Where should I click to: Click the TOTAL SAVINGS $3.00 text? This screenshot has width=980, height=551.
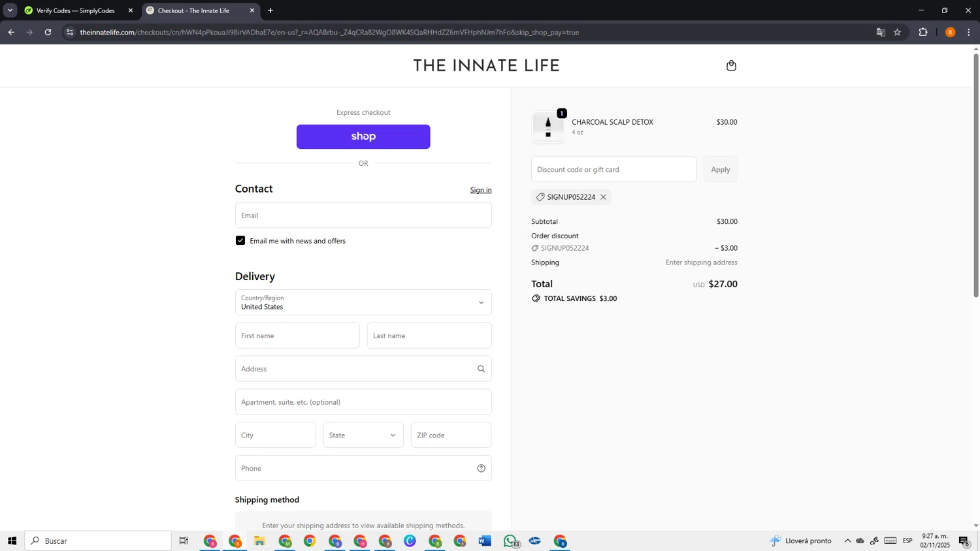tap(581, 298)
